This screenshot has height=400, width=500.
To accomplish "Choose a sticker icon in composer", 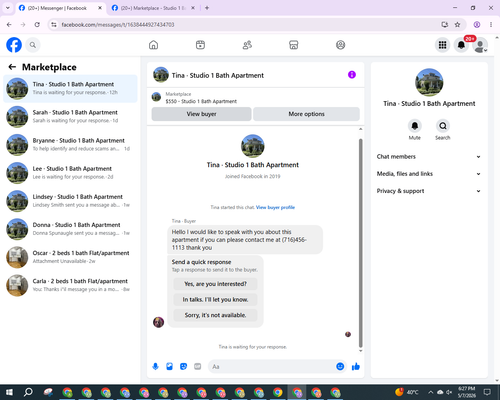I will point(183,367).
